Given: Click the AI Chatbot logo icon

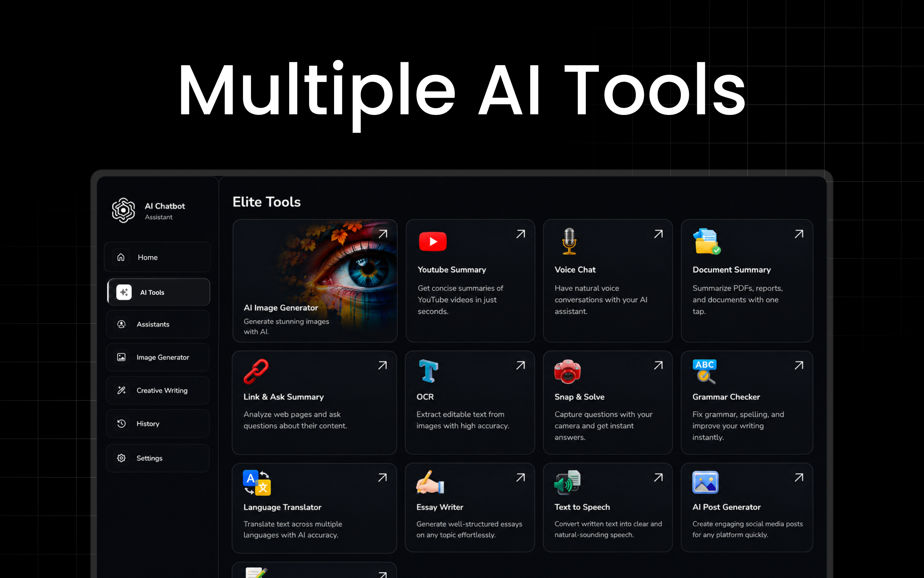Looking at the screenshot, I should pyautogui.click(x=123, y=210).
